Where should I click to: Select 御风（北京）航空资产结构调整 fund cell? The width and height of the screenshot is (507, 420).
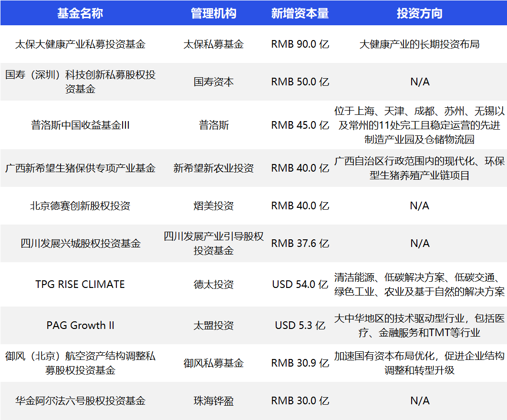point(80,363)
